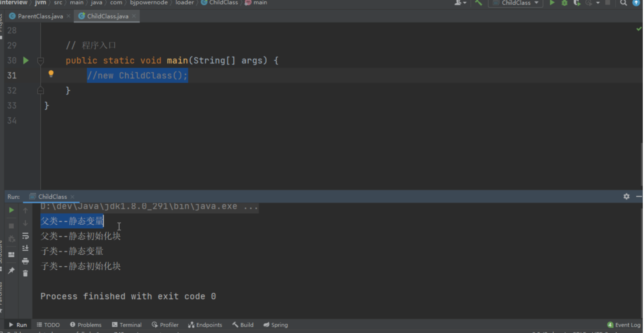
Task: Build the project with the hammer icon
Action: pos(479,3)
